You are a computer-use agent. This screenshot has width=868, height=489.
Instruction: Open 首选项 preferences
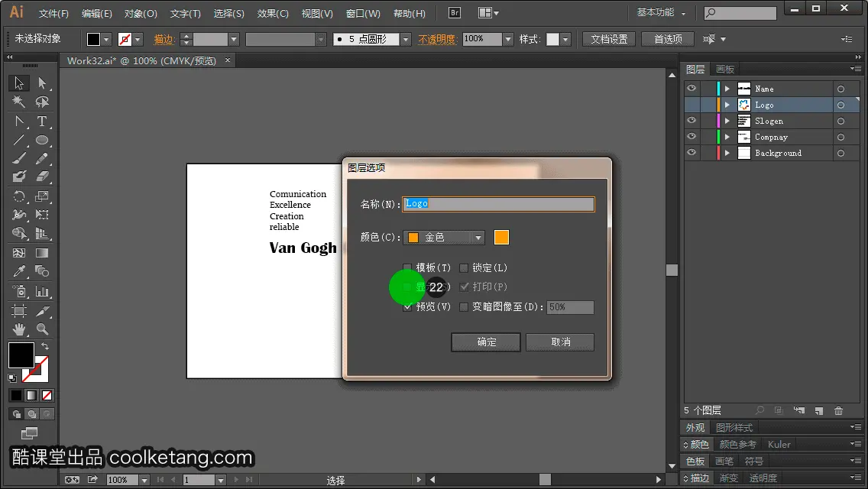pyautogui.click(x=668, y=39)
